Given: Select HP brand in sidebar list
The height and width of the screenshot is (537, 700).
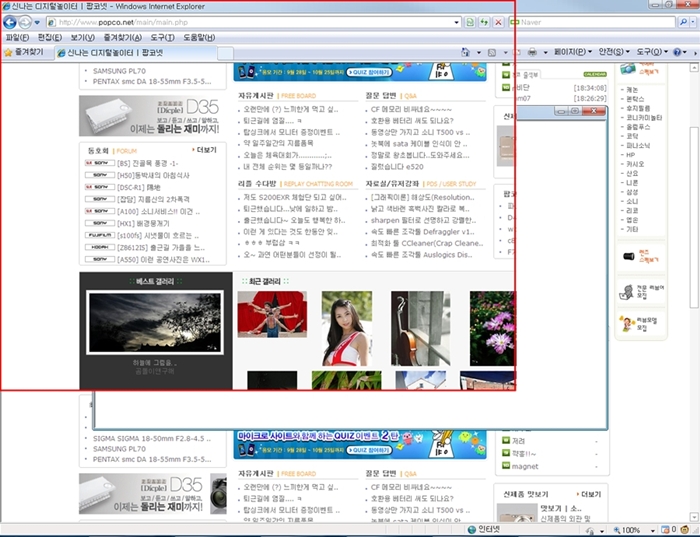Looking at the screenshot, I should point(628,155).
